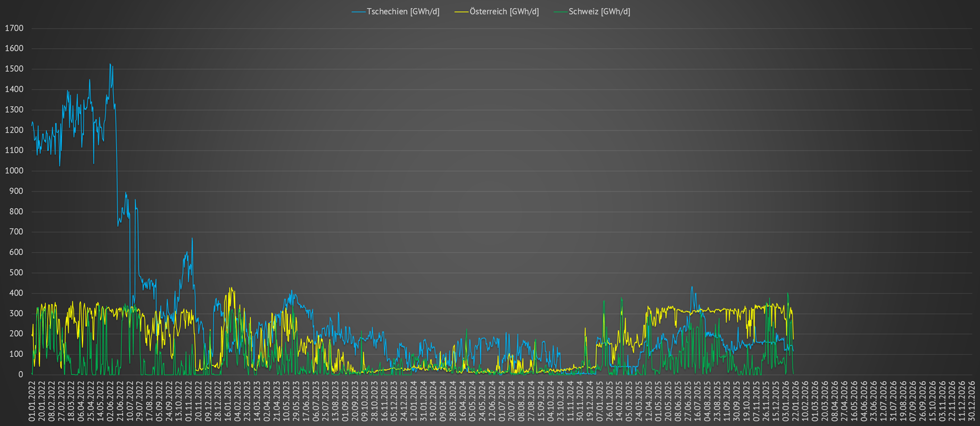Select the 12.01.2024 x-axis date label
This screenshot has height=426, width=980.
point(414,400)
